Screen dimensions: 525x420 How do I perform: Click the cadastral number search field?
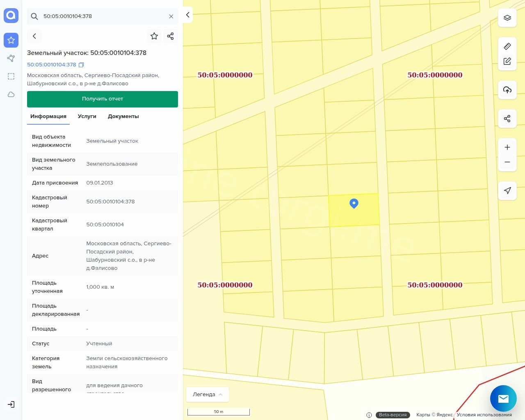(103, 16)
